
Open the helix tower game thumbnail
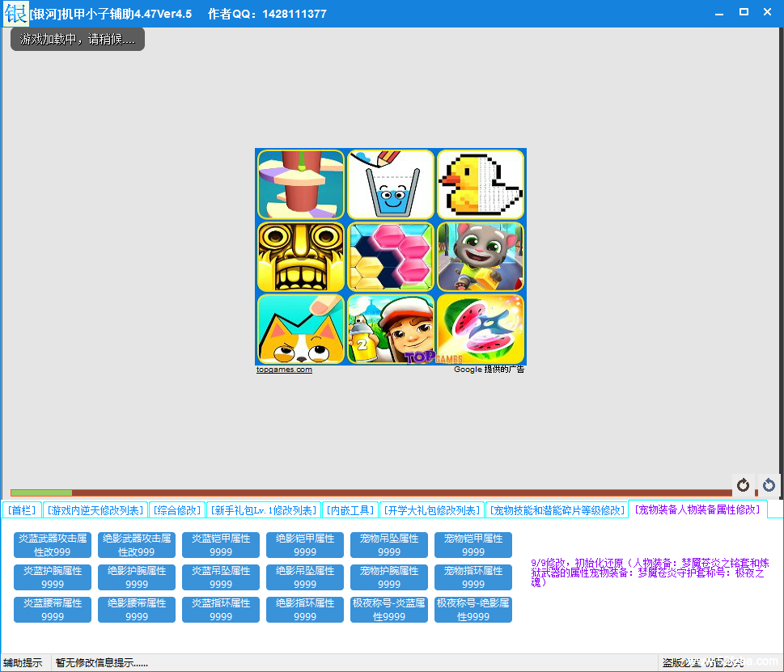[x=301, y=185]
